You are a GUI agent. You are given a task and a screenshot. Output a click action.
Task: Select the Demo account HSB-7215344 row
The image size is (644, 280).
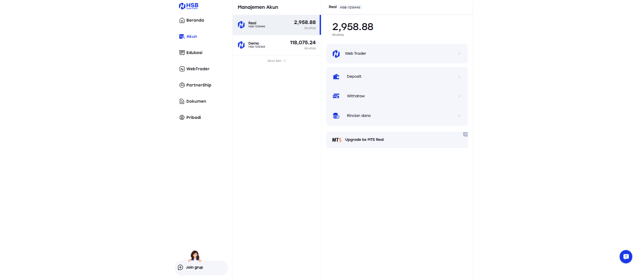pos(277,45)
